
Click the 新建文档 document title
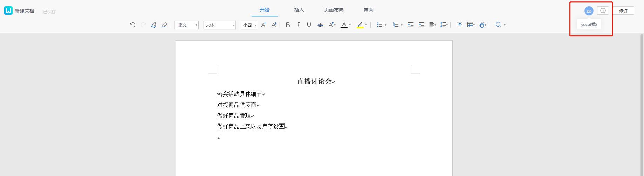[25, 11]
